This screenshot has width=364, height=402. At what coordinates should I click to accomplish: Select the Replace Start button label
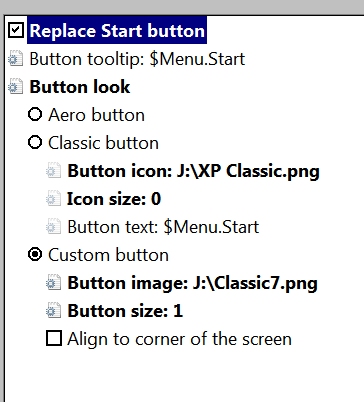(117, 31)
